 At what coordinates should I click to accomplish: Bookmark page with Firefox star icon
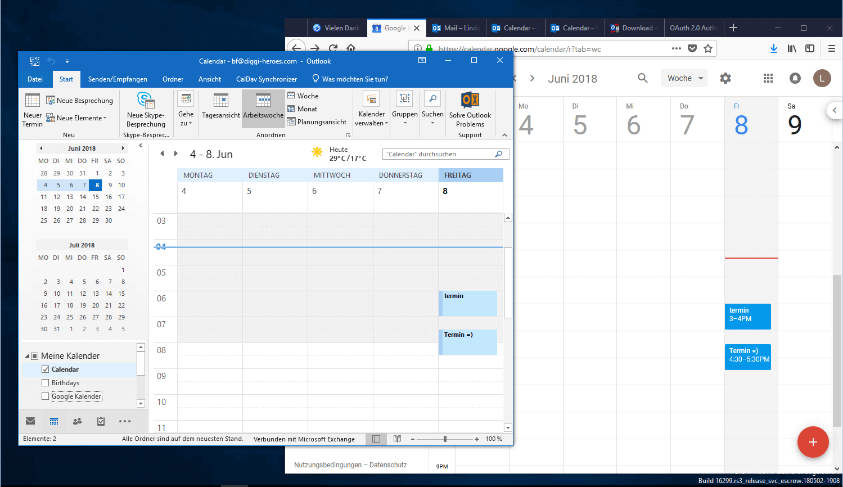(x=708, y=48)
